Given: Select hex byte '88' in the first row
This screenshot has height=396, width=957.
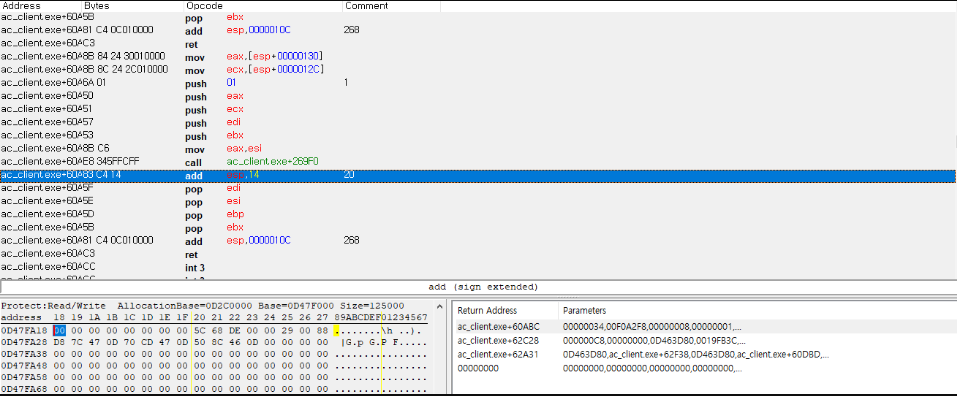Looking at the screenshot, I should (x=322, y=330).
